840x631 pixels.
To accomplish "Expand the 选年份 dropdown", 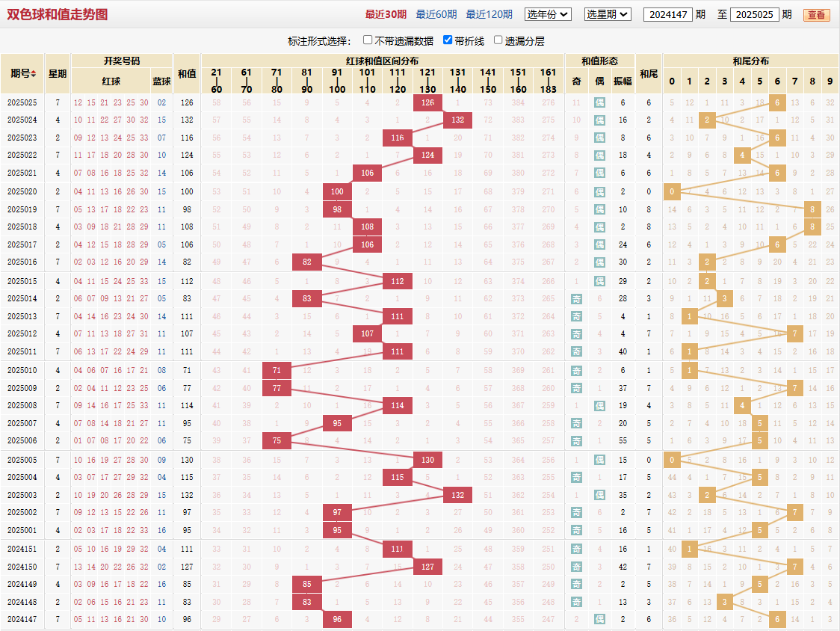I will tap(548, 14).
